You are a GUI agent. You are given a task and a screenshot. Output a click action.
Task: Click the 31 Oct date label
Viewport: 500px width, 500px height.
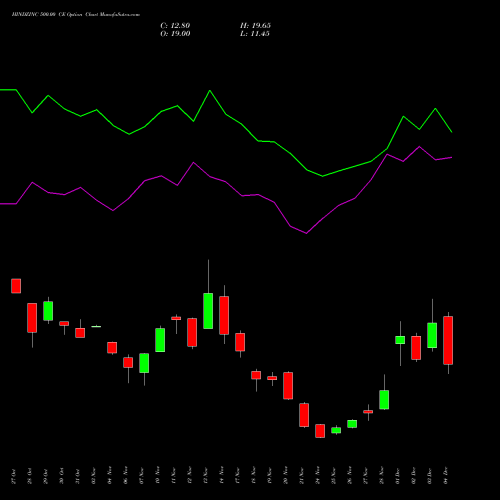coord(77,476)
